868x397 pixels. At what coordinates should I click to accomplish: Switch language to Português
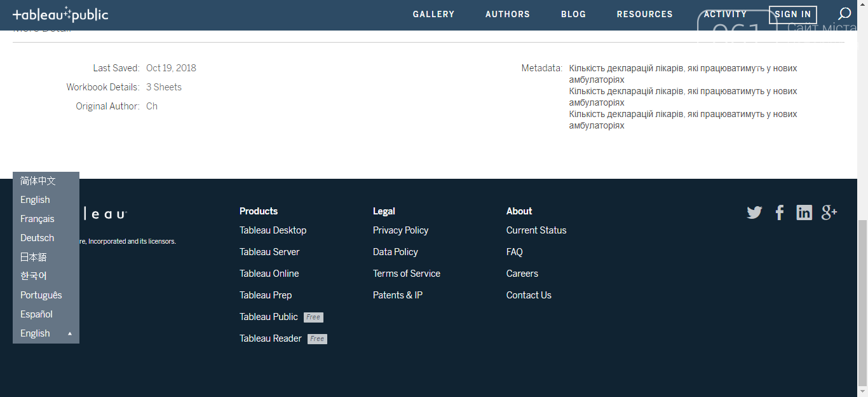point(41,295)
